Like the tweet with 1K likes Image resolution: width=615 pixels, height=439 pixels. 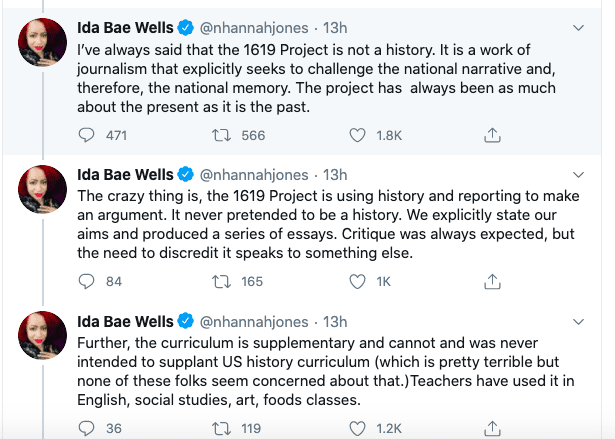click(357, 282)
